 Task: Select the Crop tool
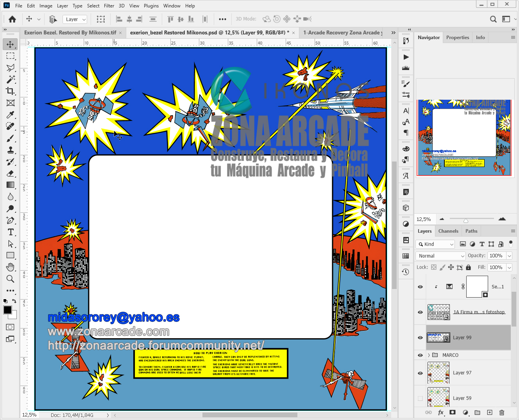point(11,91)
